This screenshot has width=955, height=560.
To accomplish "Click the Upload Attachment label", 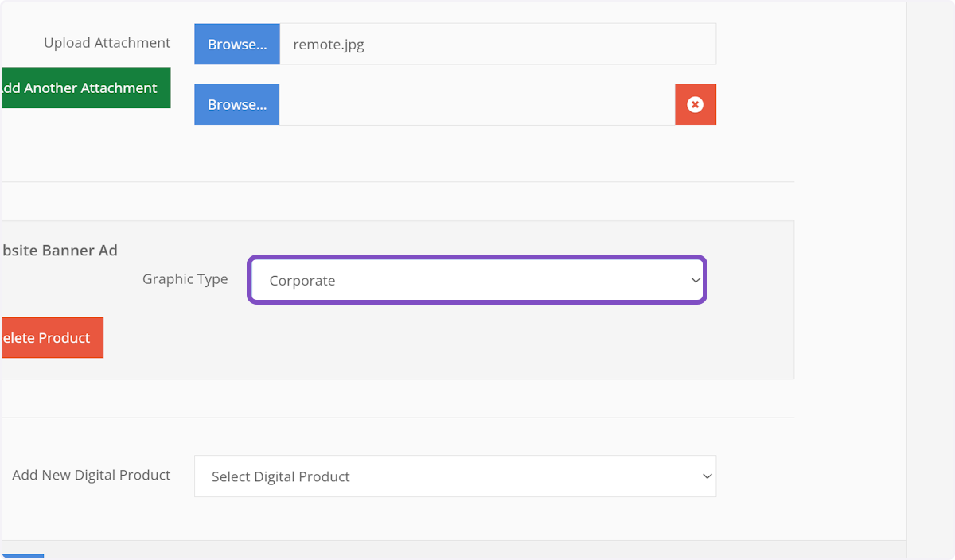I will [107, 42].
